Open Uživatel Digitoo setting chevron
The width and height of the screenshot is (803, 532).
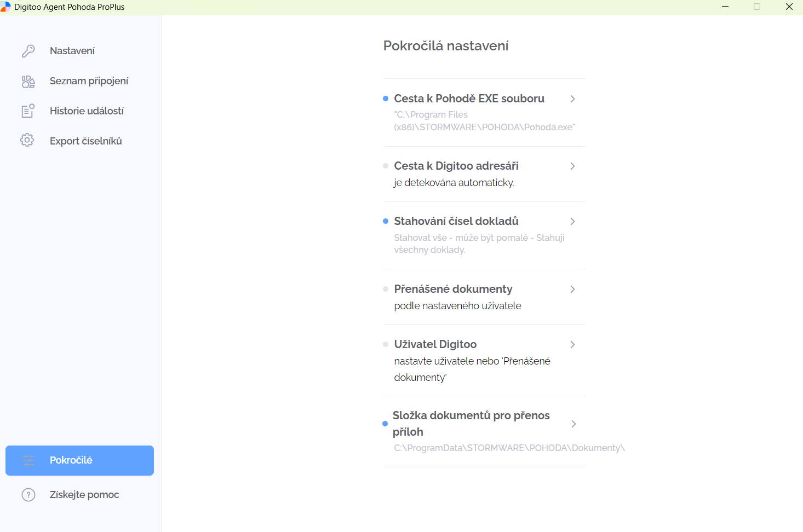coord(572,345)
